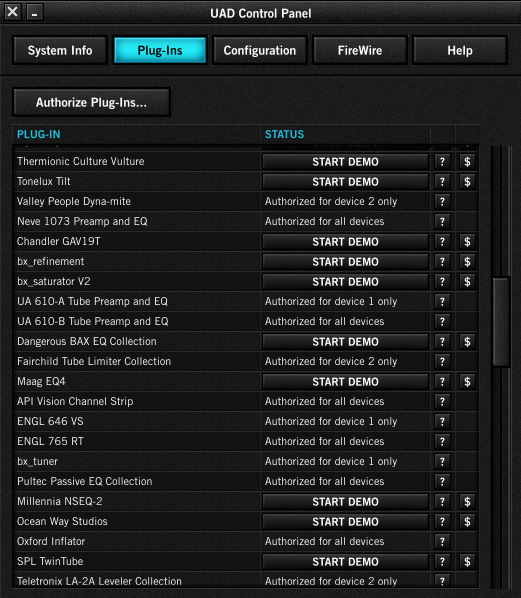Screen dimensions: 521x598
Task: Start the Maag EQ4 demo
Action: pos(346,381)
